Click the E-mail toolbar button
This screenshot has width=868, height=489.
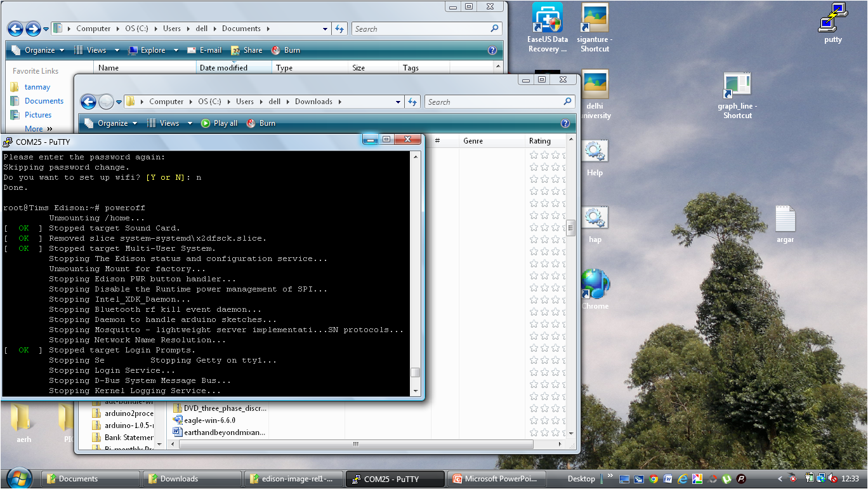click(204, 50)
